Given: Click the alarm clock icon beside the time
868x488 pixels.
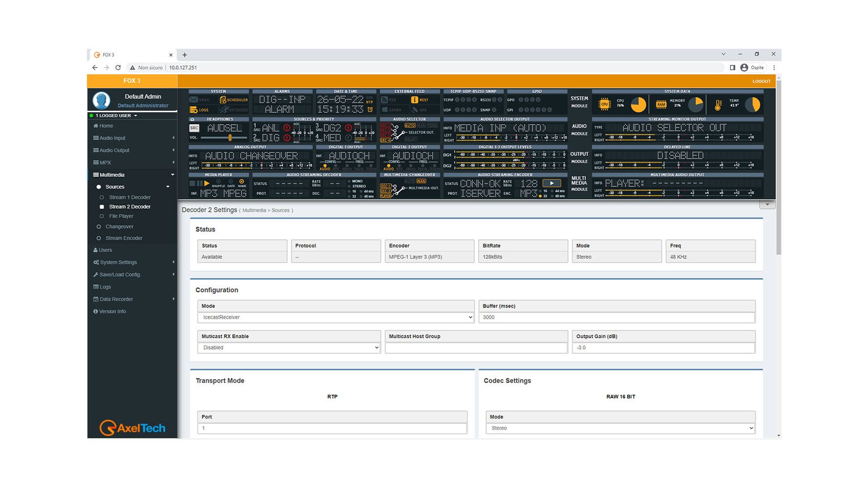Looking at the screenshot, I should (370, 110).
